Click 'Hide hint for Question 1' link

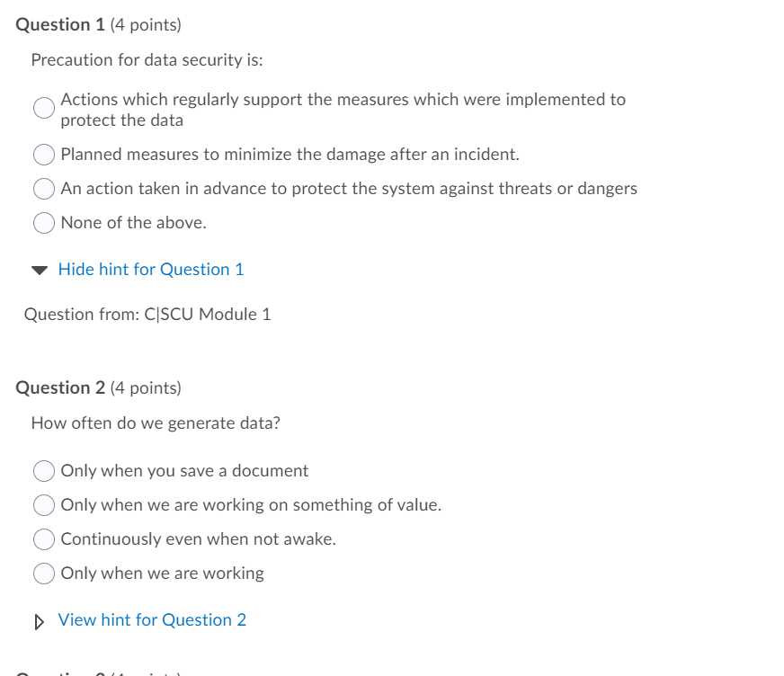150,269
